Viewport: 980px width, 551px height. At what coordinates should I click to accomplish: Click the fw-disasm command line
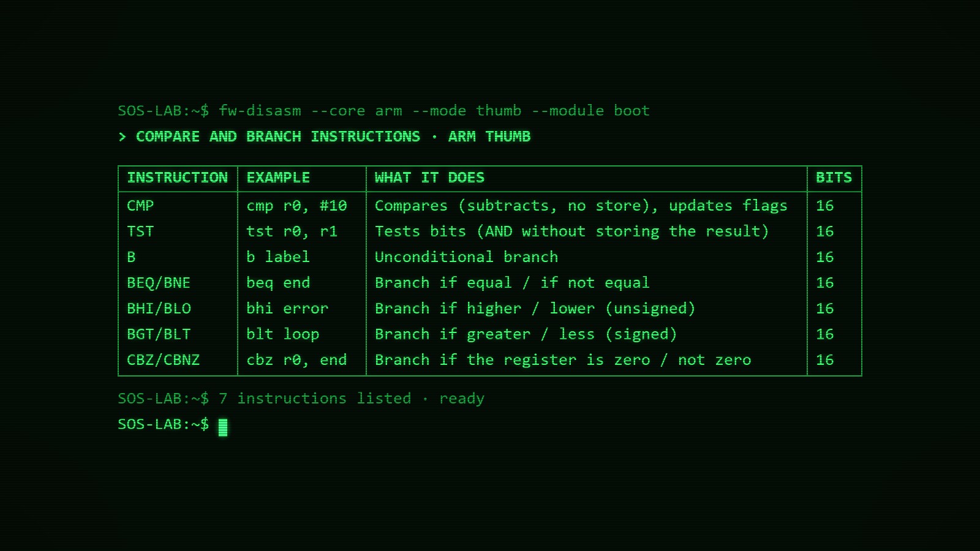tap(383, 111)
